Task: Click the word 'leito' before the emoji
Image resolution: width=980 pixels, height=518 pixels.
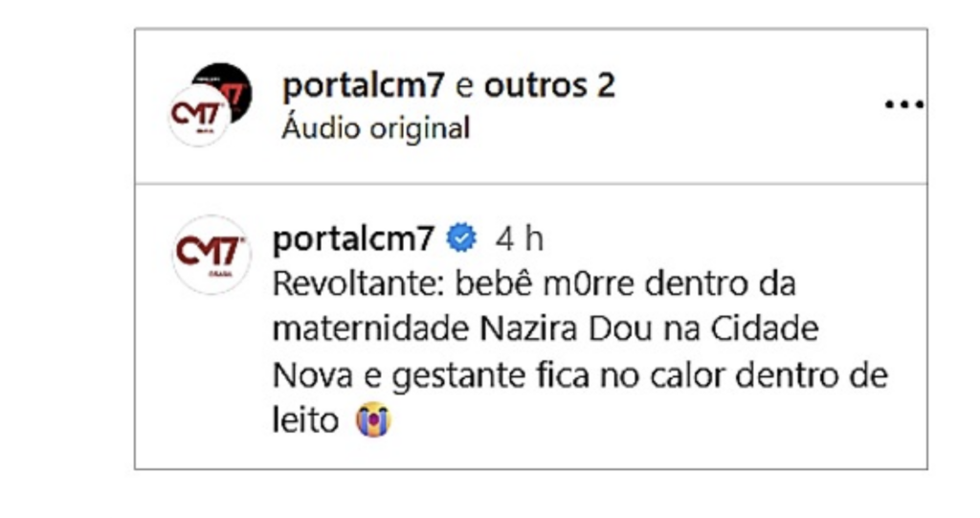Action: tap(305, 419)
